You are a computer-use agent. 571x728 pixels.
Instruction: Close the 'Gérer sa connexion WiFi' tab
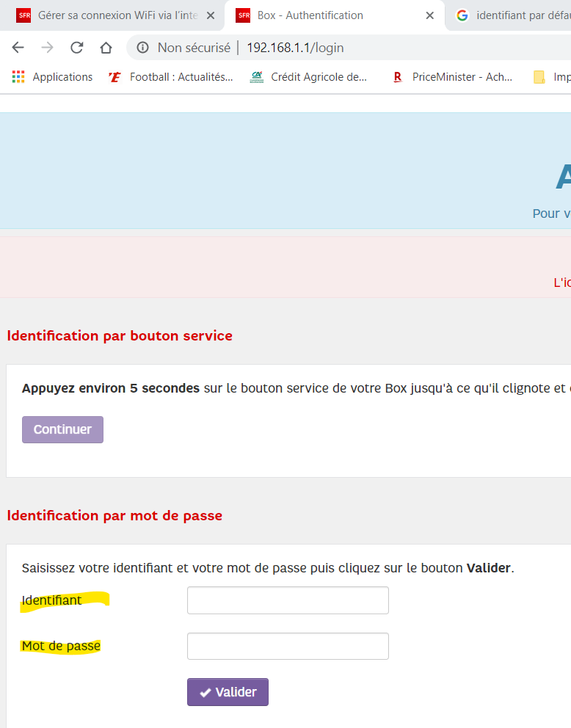(210, 15)
